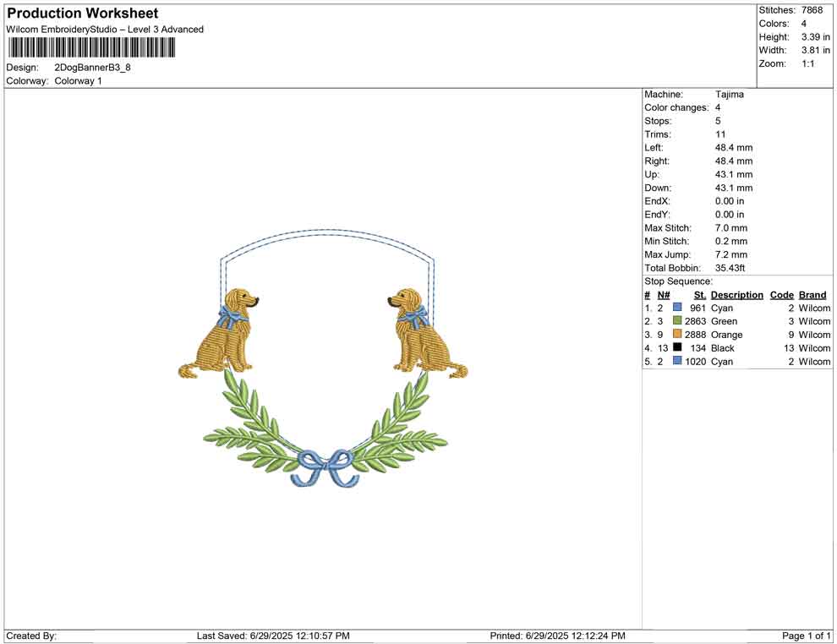Click the blue bow at the wreath bottom
Image resolution: width=837 pixels, height=644 pixels.
[x=325, y=468]
